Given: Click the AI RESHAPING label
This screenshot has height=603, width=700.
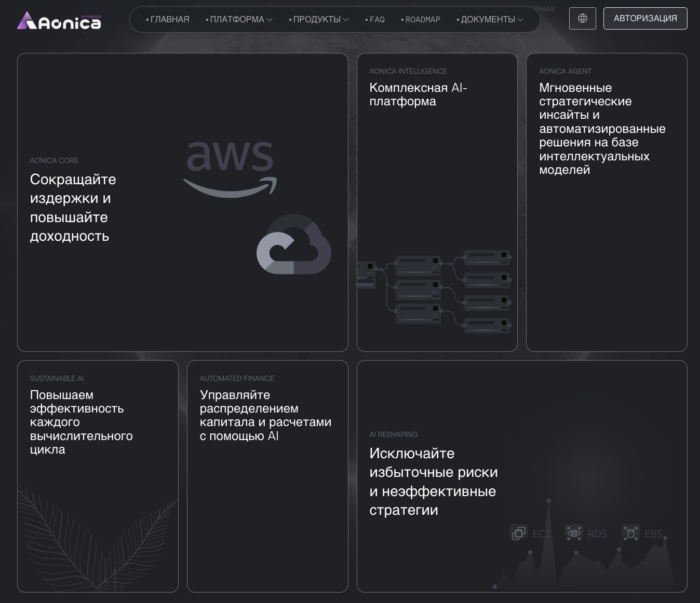Looking at the screenshot, I should [x=394, y=434].
